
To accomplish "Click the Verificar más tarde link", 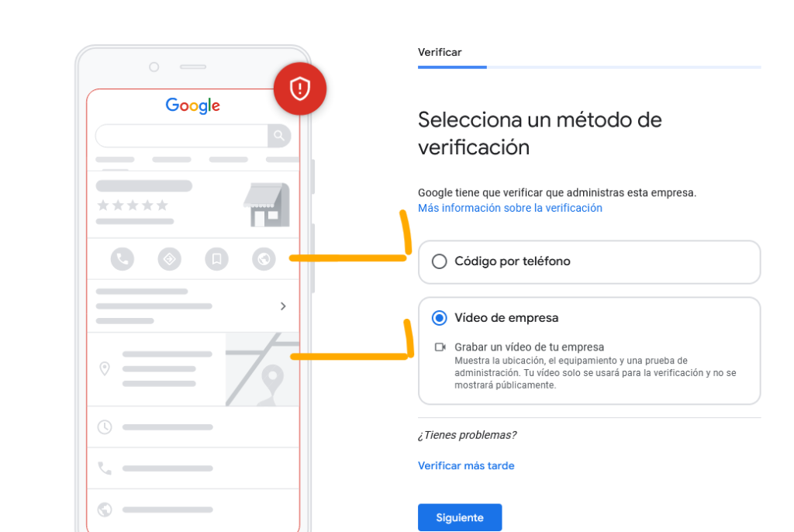I will [x=466, y=465].
